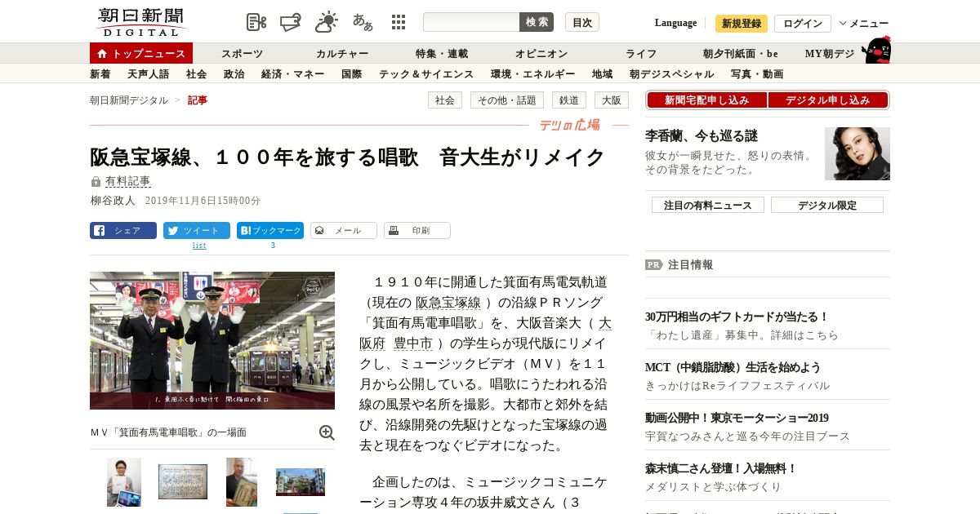Open the 特集・連載 tab
This screenshot has height=514, width=980.
(x=442, y=54)
